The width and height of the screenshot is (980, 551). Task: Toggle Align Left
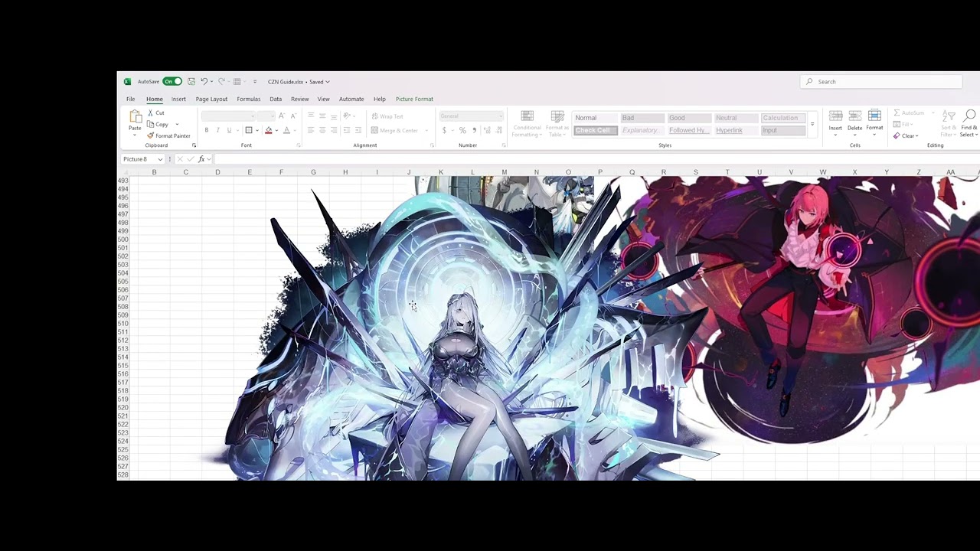[311, 130]
